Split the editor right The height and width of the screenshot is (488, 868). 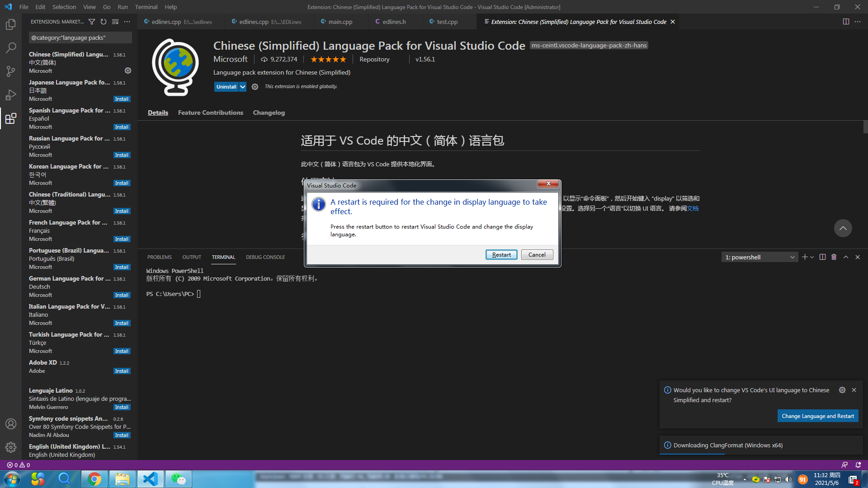pos(846,22)
